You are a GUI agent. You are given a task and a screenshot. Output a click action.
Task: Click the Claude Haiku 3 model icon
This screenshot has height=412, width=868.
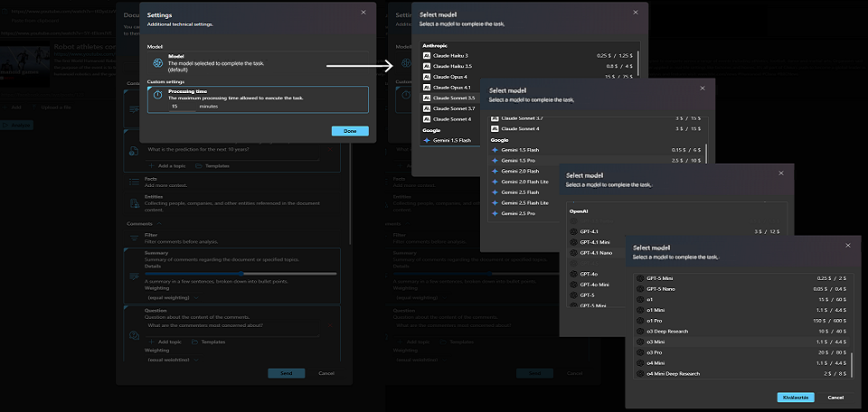click(x=427, y=56)
